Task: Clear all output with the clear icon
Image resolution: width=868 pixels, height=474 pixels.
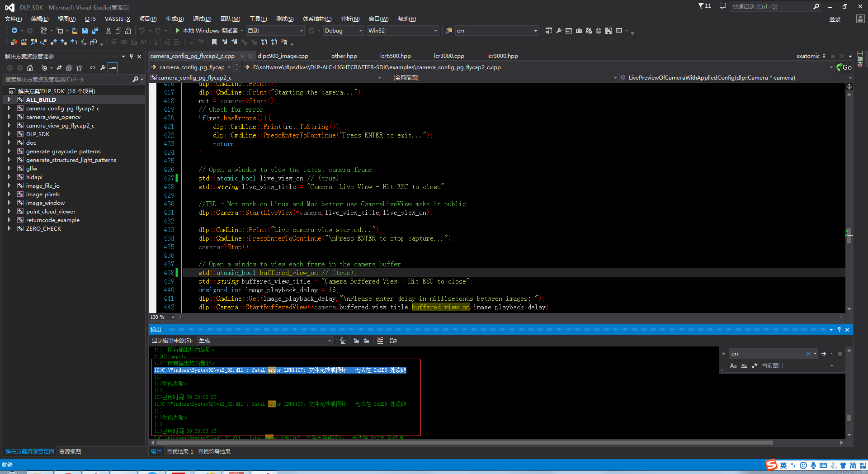Action: (380, 341)
